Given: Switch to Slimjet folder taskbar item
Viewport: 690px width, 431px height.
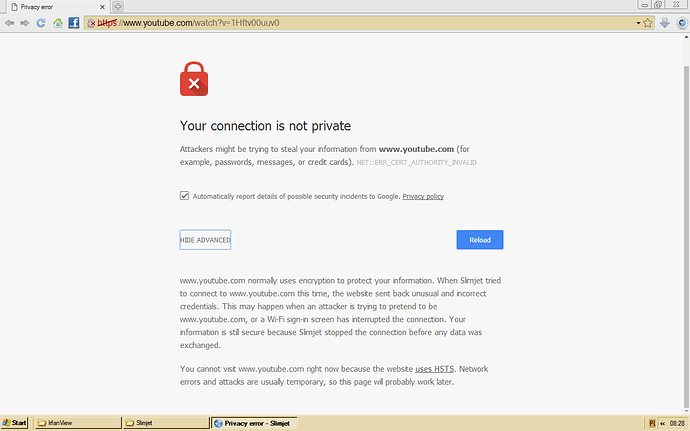Looking at the screenshot, I should [166, 423].
